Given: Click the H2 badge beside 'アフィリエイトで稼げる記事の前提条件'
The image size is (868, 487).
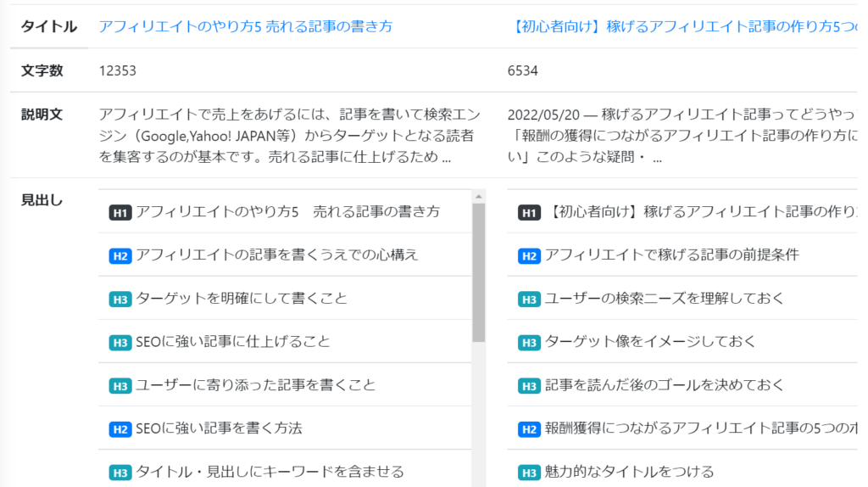Looking at the screenshot, I should tap(529, 256).
